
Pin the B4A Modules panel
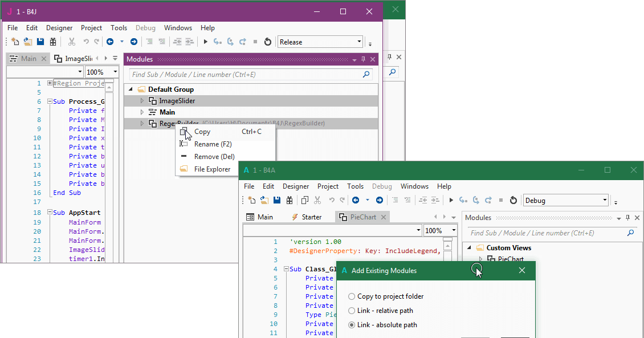[x=628, y=218]
